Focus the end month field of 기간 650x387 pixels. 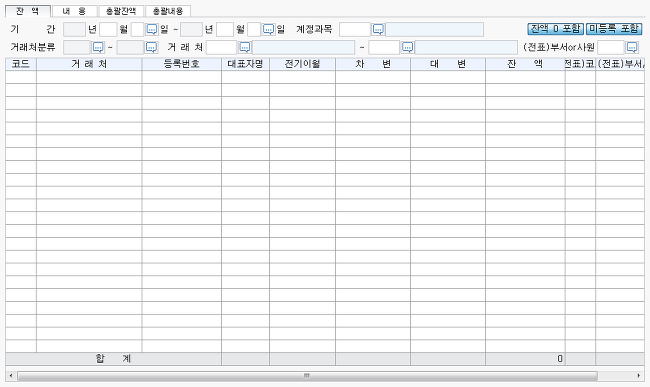coord(225,29)
